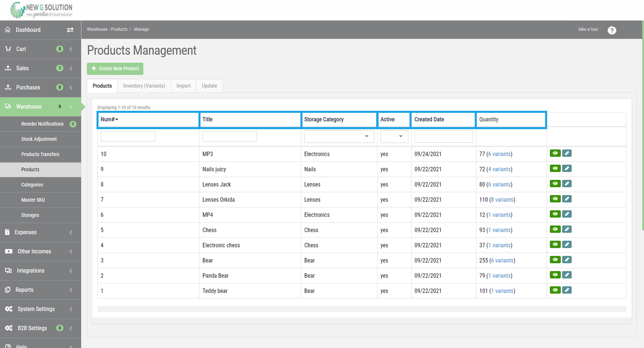The width and height of the screenshot is (644, 348).
Task: Click the edit pencil icon for Teddy bear
Action: tap(567, 290)
